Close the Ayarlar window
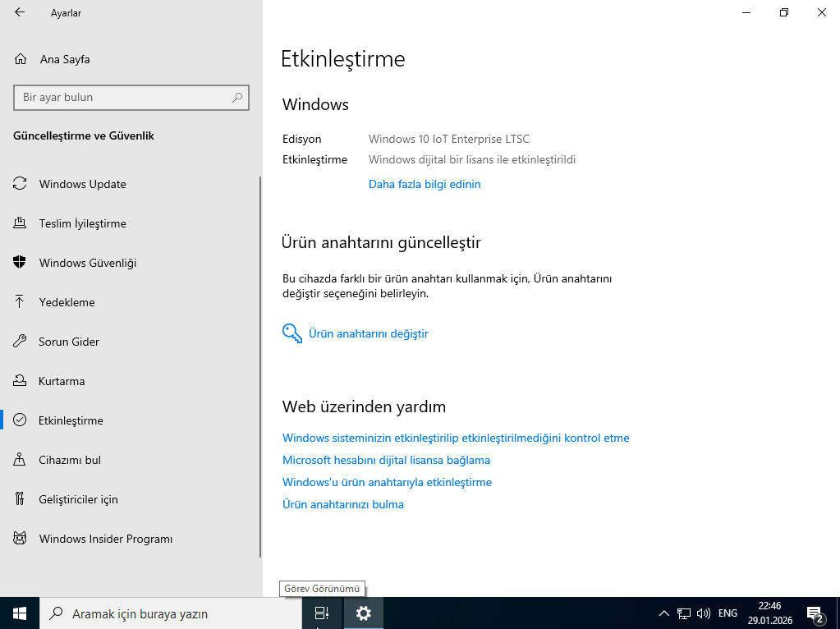This screenshot has width=840, height=629. tap(821, 12)
